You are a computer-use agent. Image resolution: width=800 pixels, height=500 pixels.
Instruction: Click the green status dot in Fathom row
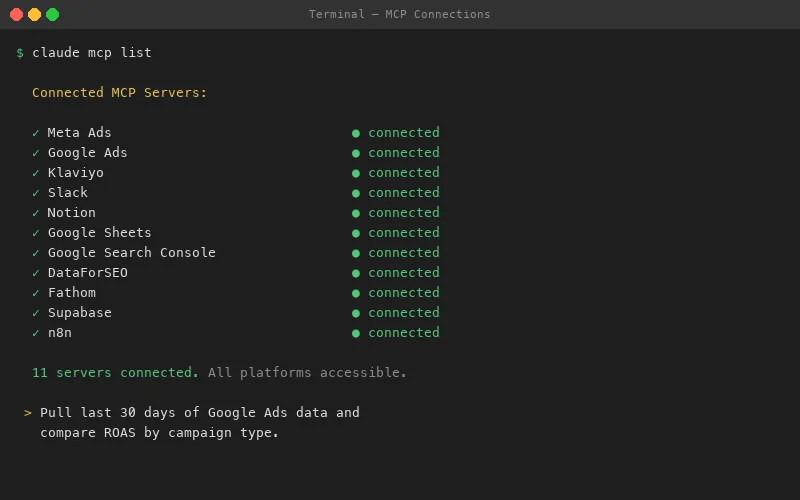click(x=356, y=293)
